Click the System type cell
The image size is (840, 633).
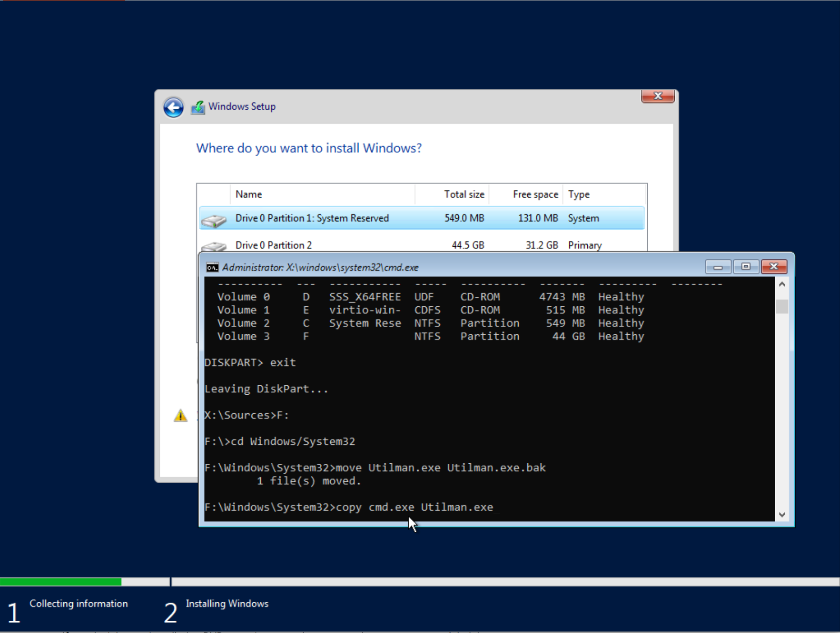pyautogui.click(x=583, y=218)
